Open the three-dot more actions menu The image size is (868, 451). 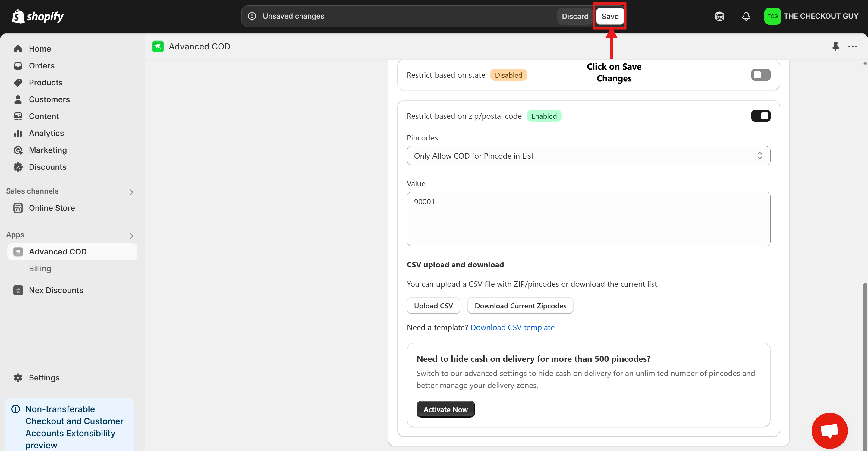pos(853,46)
